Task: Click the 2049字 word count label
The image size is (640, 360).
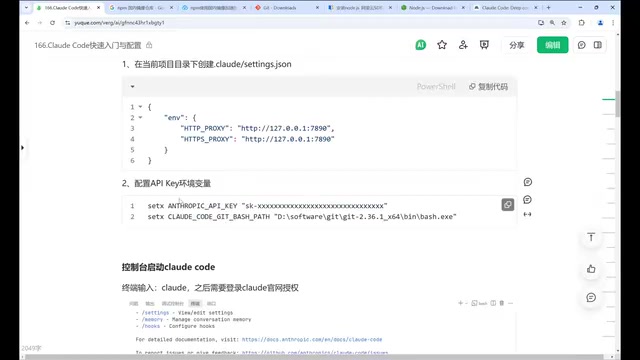Action: [x=31, y=348]
